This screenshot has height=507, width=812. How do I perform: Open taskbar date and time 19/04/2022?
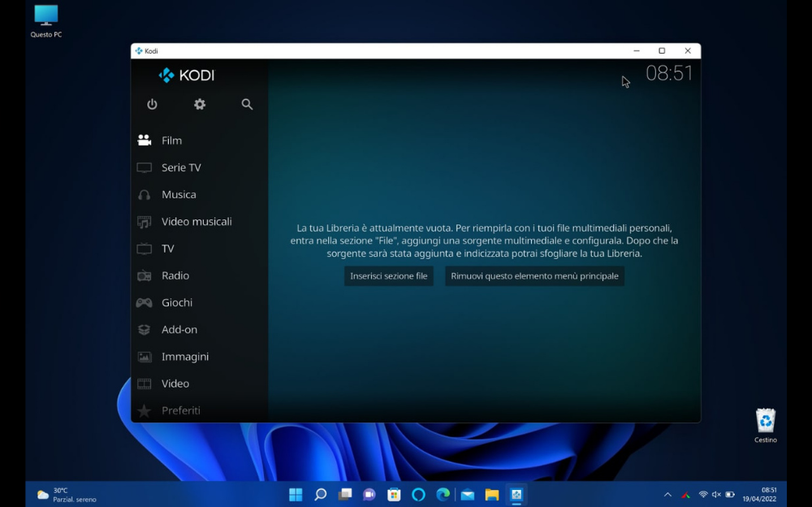(760, 495)
